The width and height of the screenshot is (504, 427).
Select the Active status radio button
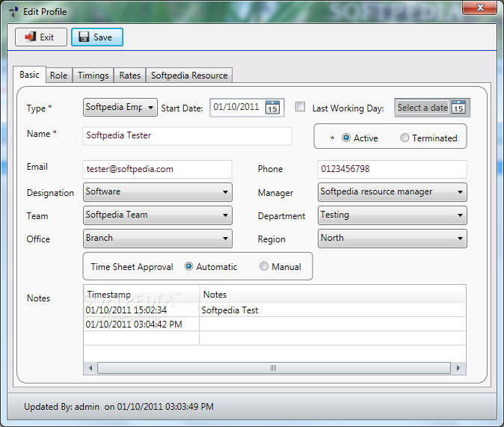(x=346, y=138)
